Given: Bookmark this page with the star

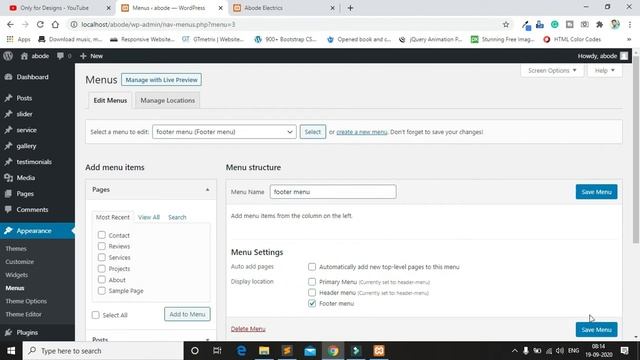Looking at the screenshot, I should [x=506, y=24].
